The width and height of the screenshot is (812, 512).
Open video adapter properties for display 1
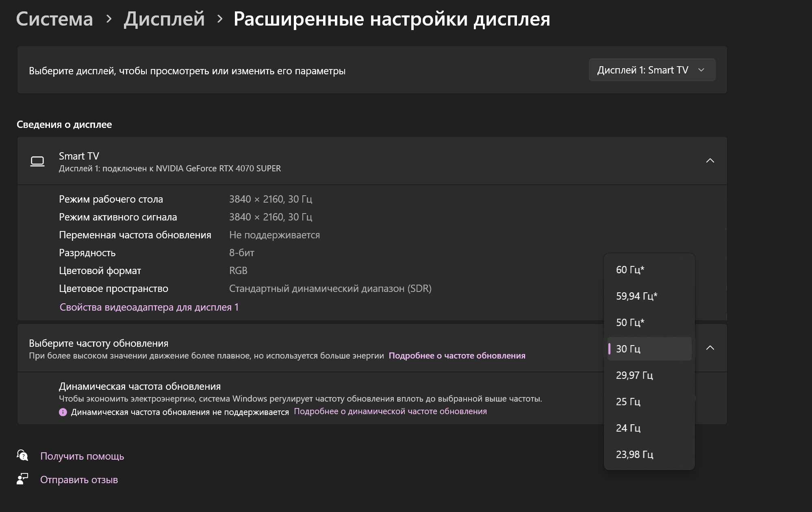coord(149,307)
